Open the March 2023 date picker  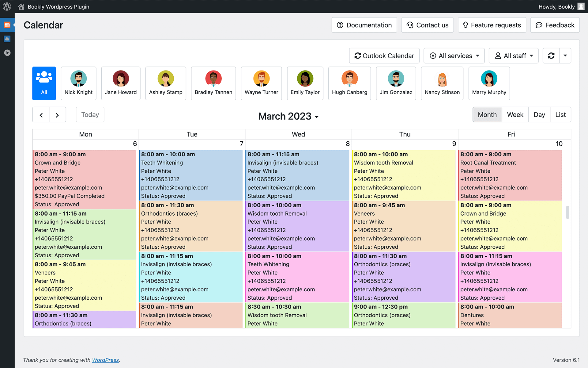[288, 116]
